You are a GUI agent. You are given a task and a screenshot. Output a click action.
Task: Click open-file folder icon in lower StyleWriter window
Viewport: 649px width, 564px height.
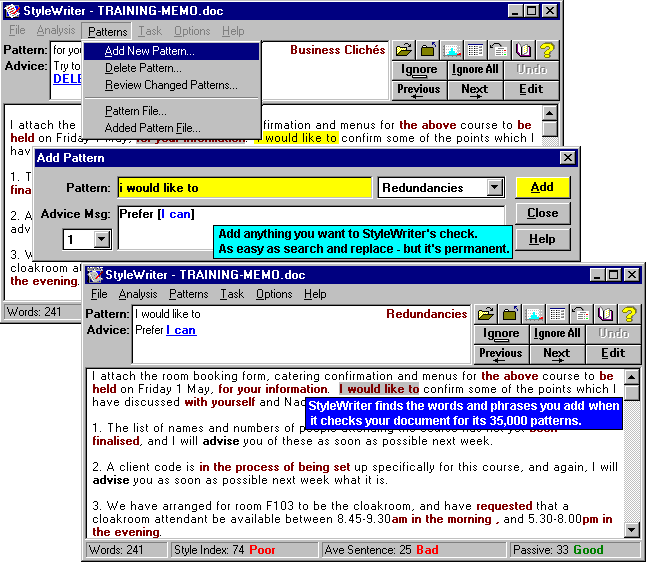tap(486, 314)
